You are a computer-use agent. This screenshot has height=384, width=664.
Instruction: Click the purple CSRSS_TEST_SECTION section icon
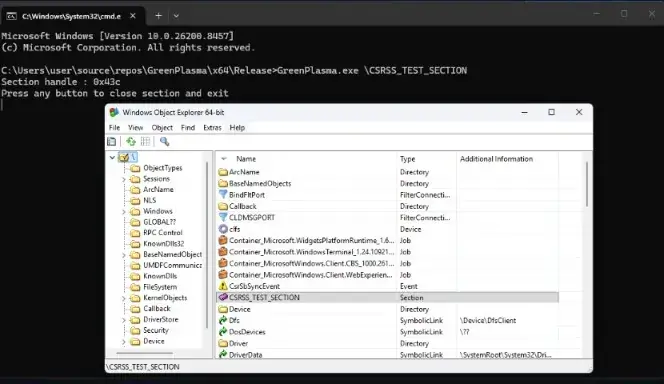point(223,298)
